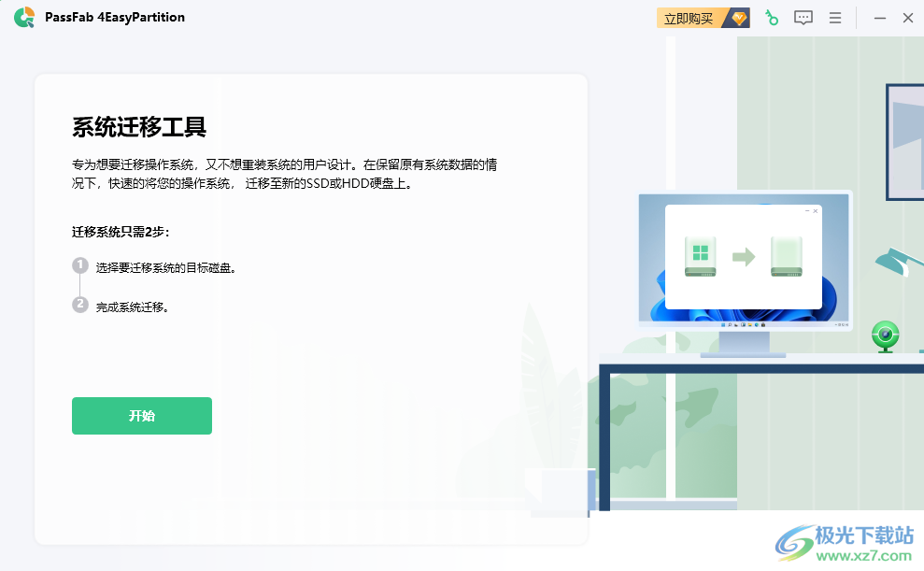924x571 pixels.
Task: Click the clock area of the illustrated taskbar
Action: tap(842, 324)
